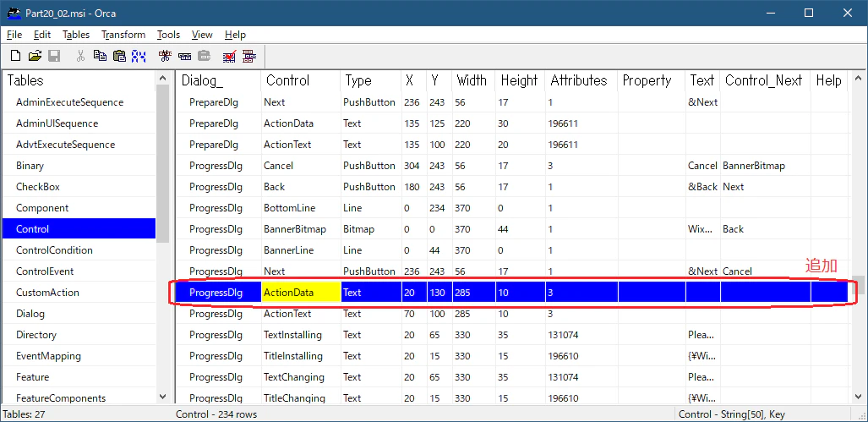
Task: Click the Width cell 285 in selected row
Action: (474, 293)
